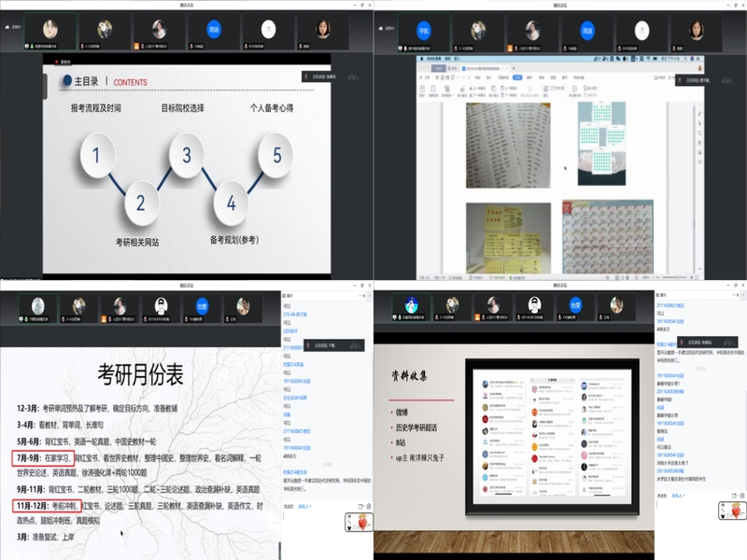Click the cloud recording icon in top-right meeting window
This screenshot has height=560, width=747.
(381, 28)
